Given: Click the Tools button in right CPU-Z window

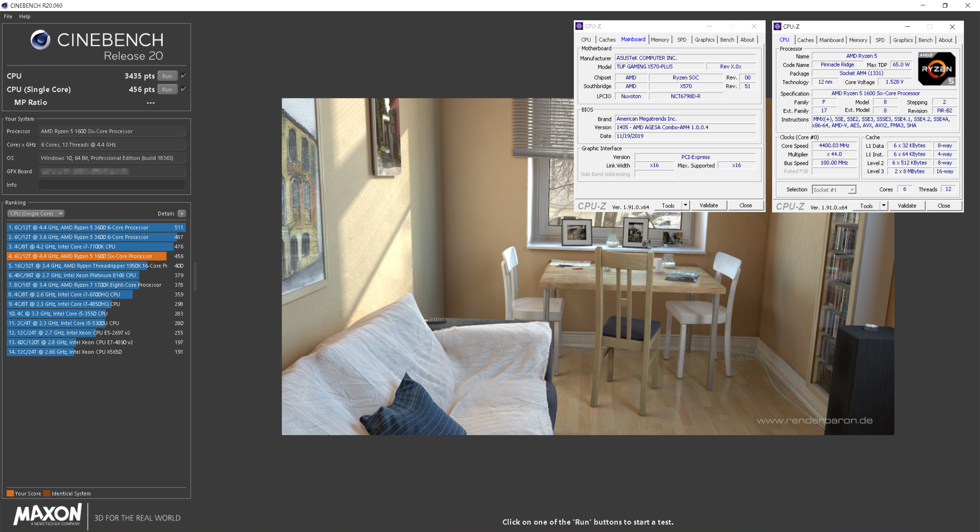Looking at the screenshot, I should (866, 206).
